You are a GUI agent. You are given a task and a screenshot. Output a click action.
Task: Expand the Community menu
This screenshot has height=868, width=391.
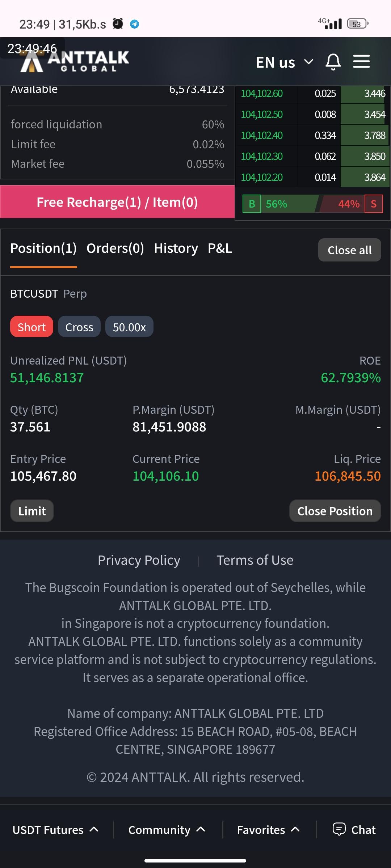click(x=167, y=830)
